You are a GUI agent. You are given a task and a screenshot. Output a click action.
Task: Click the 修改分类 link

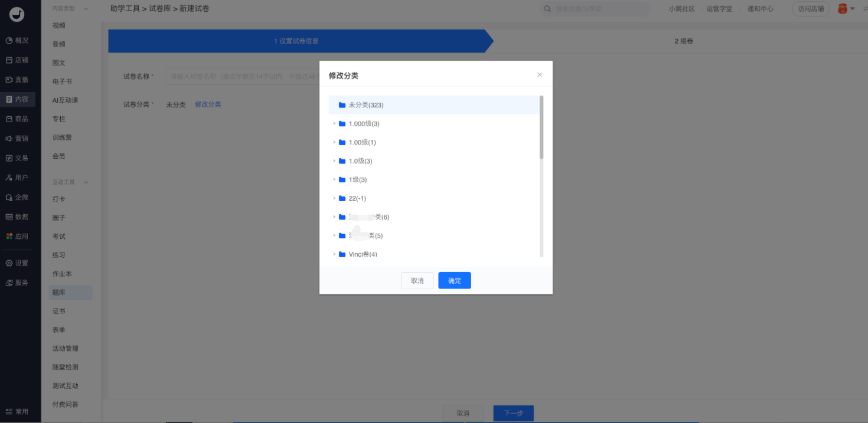pos(208,104)
